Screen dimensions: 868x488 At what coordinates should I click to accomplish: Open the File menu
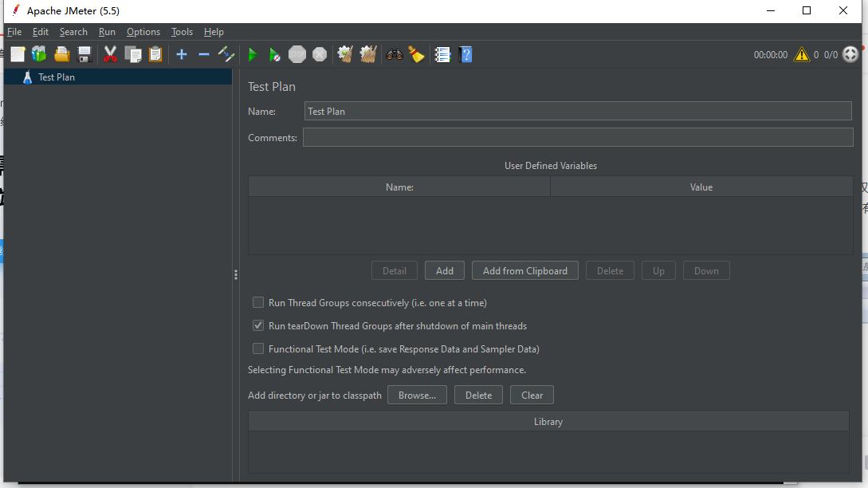(x=14, y=32)
